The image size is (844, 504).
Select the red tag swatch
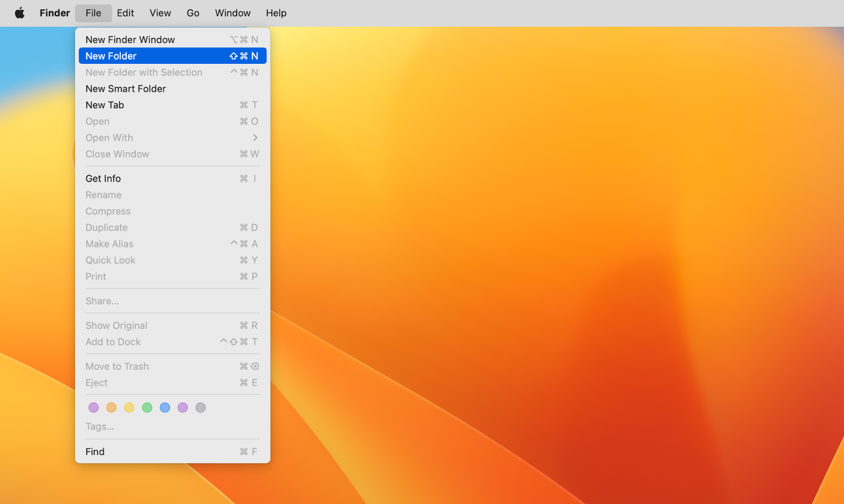pyautogui.click(x=93, y=407)
